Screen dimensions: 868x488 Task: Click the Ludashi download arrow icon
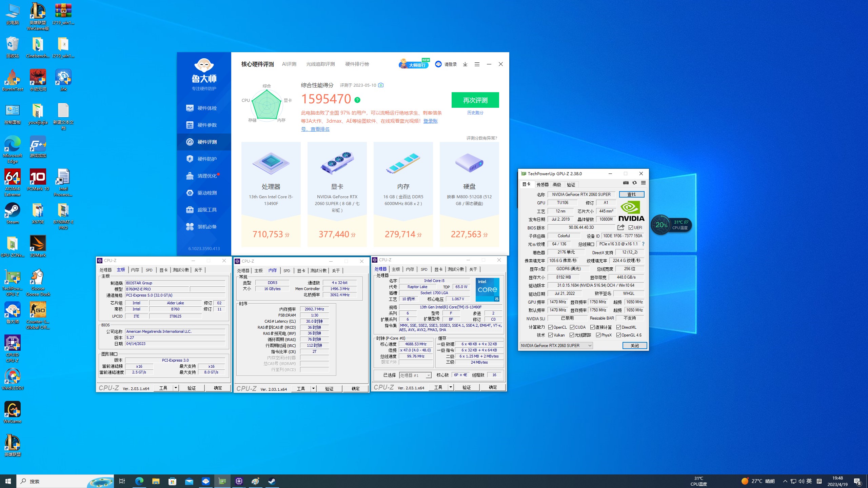465,64
